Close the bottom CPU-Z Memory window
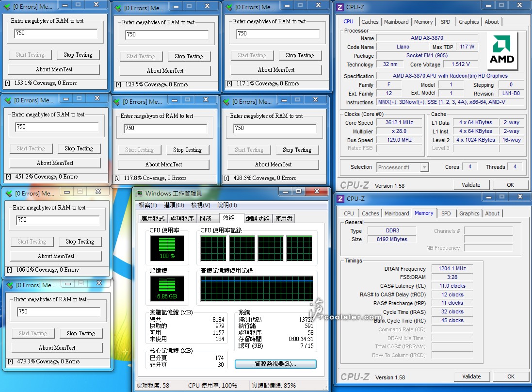 click(520, 197)
